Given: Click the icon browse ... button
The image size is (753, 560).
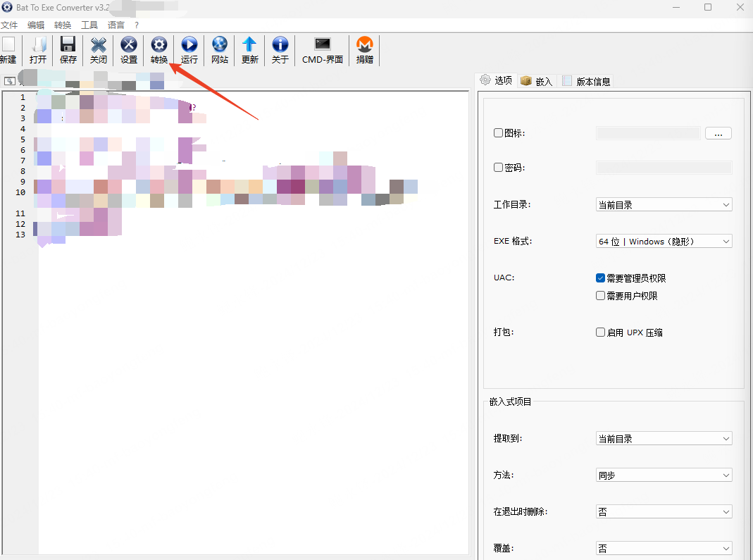Looking at the screenshot, I should tap(718, 134).
